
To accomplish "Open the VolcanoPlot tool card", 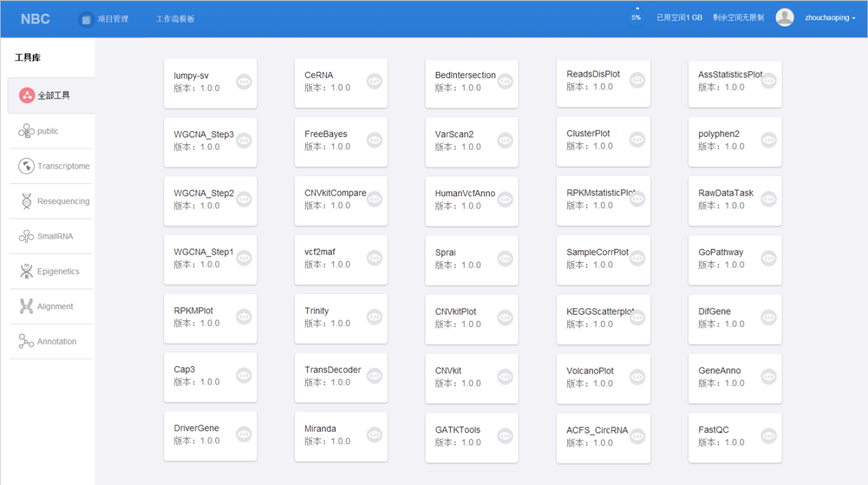I will pyautogui.click(x=592, y=377).
